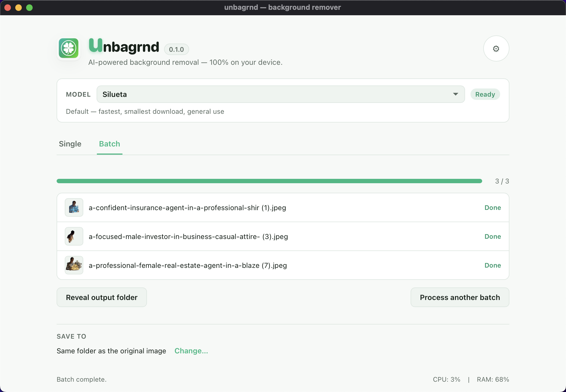566x392 pixels.
Task: Click the Change... save location link
Action: pyautogui.click(x=191, y=351)
